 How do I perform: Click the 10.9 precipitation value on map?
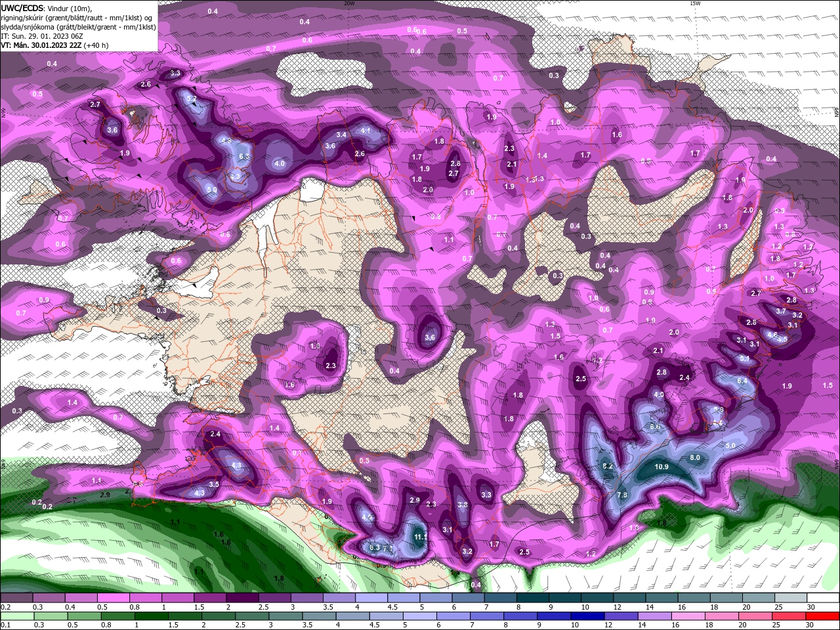pyautogui.click(x=661, y=467)
